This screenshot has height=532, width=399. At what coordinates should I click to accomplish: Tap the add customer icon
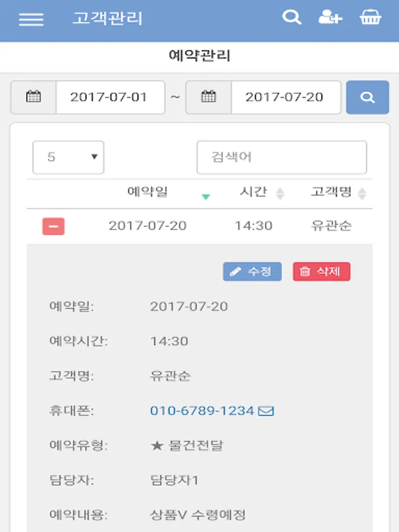tap(330, 17)
